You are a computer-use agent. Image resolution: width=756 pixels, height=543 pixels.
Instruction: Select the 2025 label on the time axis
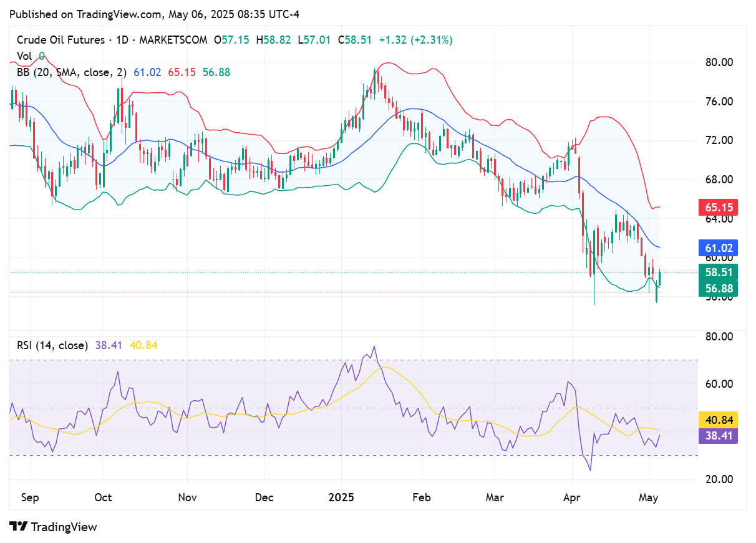point(341,497)
